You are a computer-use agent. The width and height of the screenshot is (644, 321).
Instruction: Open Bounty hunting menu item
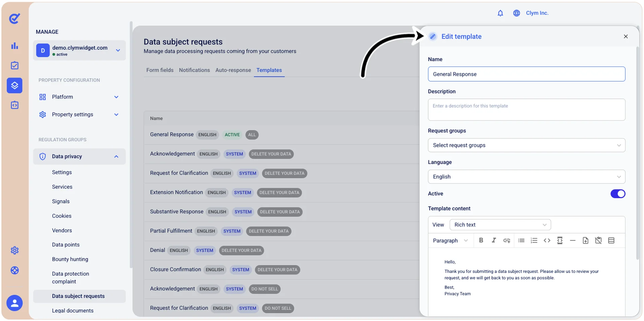pos(70,259)
